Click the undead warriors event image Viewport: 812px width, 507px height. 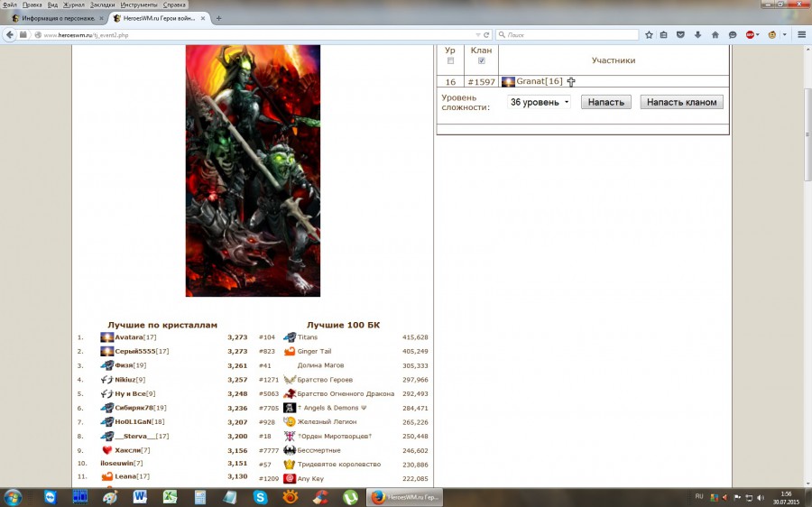[x=253, y=171]
